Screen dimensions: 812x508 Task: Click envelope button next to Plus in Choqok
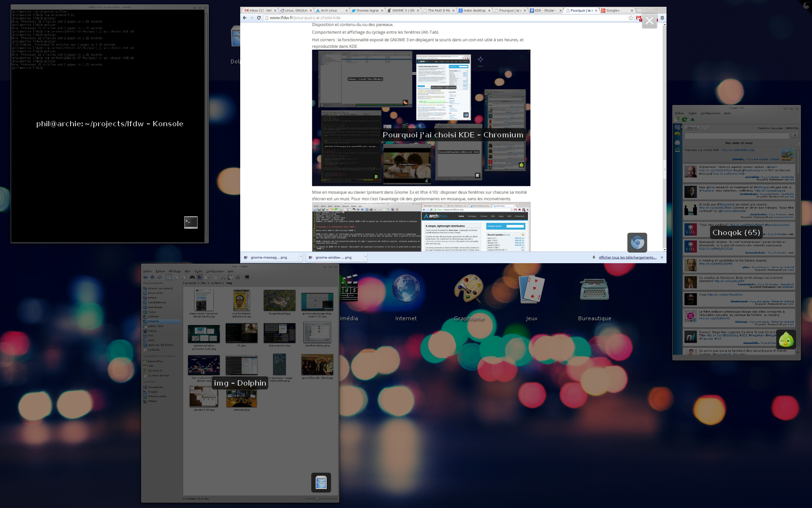click(x=705, y=128)
